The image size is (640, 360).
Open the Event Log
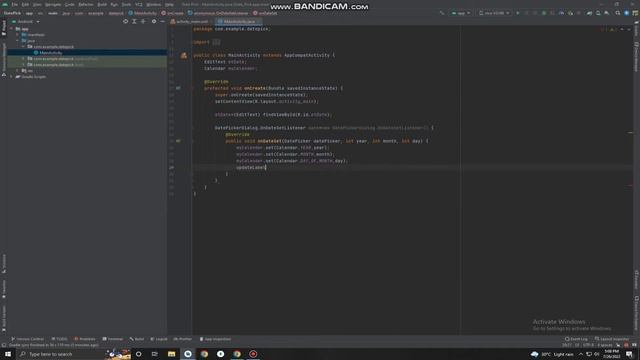pos(576,339)
